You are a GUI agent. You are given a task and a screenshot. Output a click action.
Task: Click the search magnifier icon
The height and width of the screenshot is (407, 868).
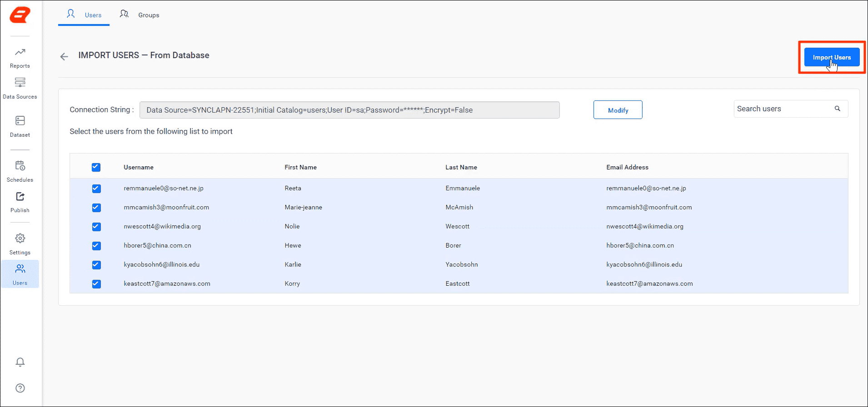[838, 109]
